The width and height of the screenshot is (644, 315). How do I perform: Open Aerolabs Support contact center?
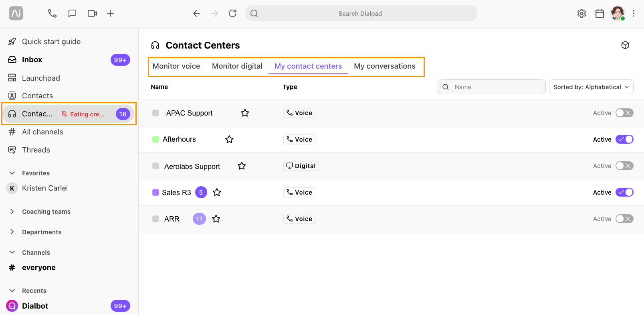coord(192,166)
